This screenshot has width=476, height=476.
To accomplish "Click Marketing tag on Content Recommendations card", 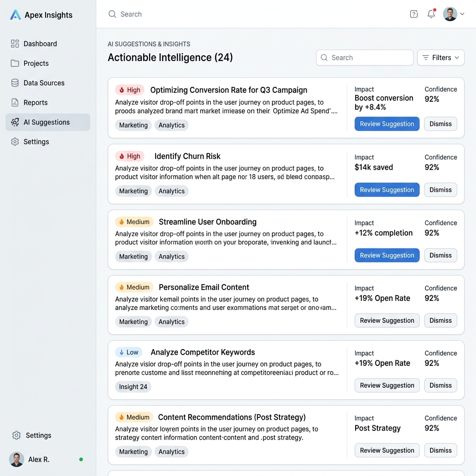I will point(133,452).
